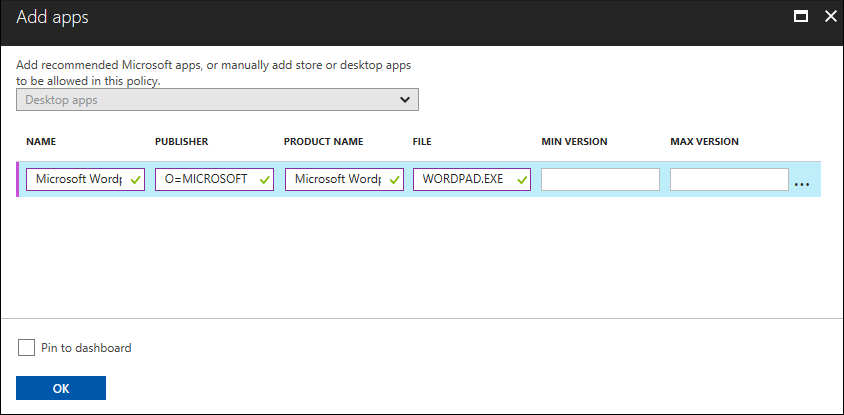
Task: Click the empty Min Version field
Action: click(600, 180)
